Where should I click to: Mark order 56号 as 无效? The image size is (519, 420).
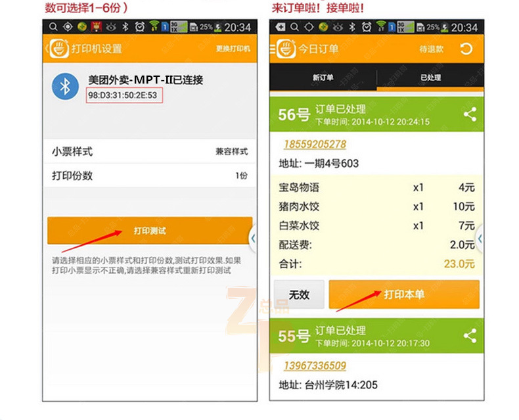pos(299,294)
